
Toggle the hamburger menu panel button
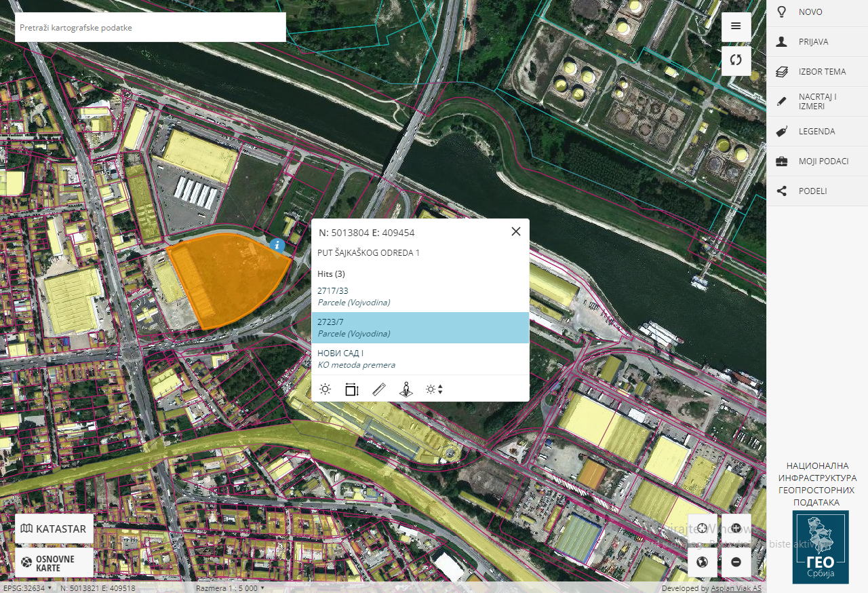(x=736, y=26)
